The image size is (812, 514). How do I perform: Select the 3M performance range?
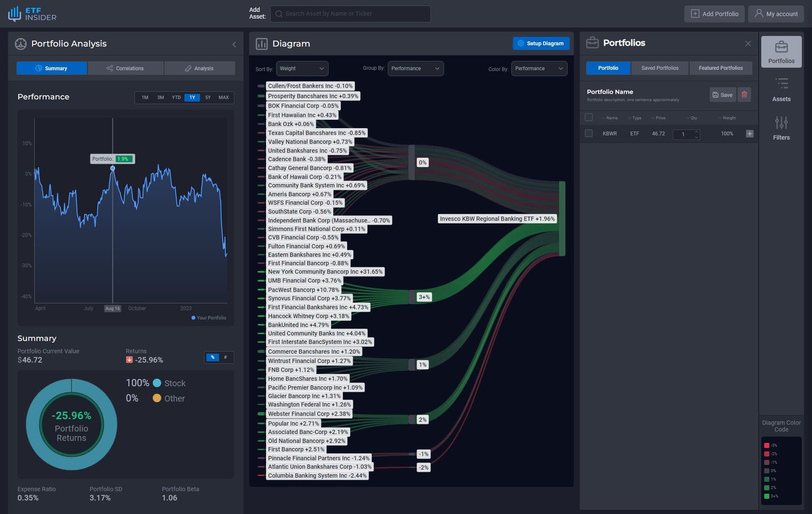[x=160, y=98]
